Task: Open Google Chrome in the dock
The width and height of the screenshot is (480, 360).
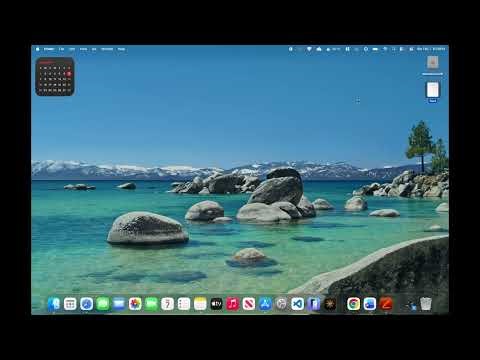Action: [x=353, y=304]
